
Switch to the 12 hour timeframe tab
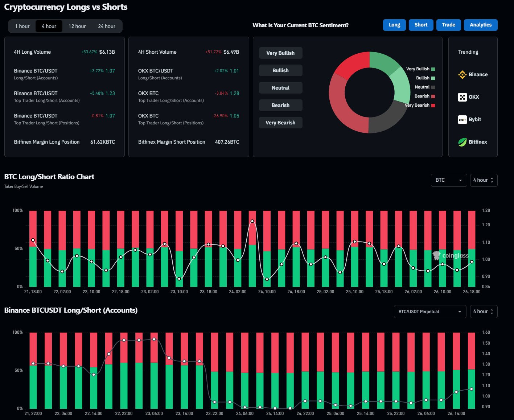pyautogui.click(x=77, y=26)
